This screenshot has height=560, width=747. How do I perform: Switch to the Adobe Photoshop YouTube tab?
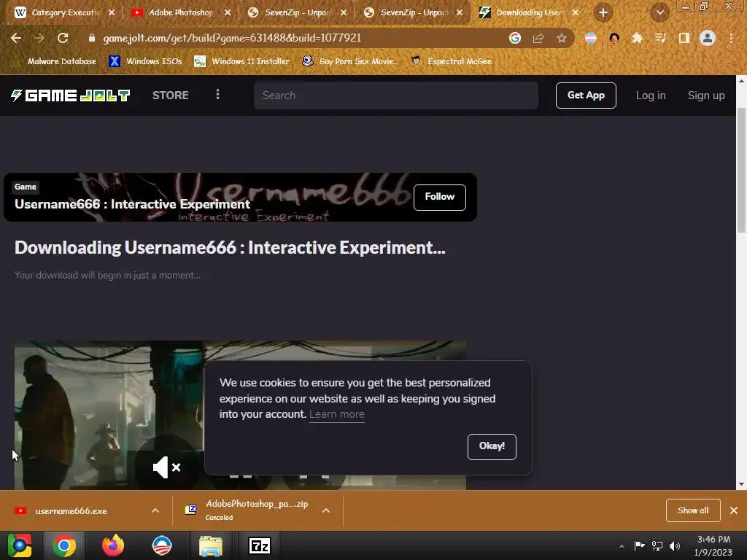181,12
